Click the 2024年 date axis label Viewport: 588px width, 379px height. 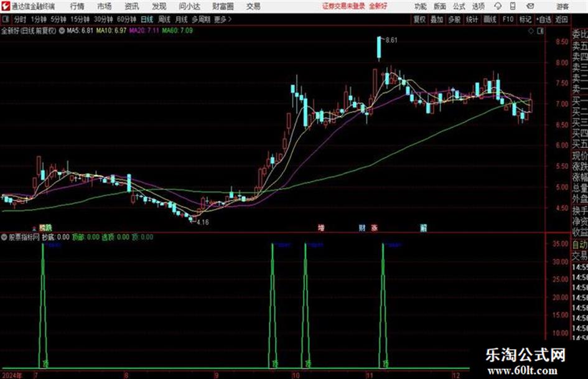pyautogui.click(x=12, y=375)
